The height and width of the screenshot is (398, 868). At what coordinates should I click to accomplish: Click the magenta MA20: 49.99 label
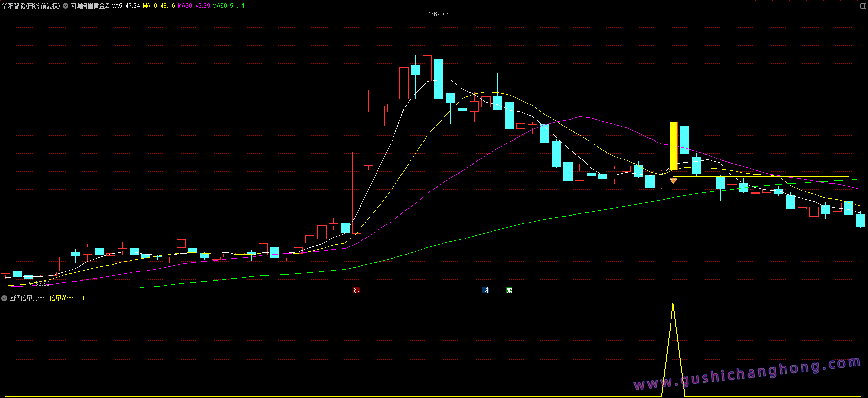click(194, 6)
